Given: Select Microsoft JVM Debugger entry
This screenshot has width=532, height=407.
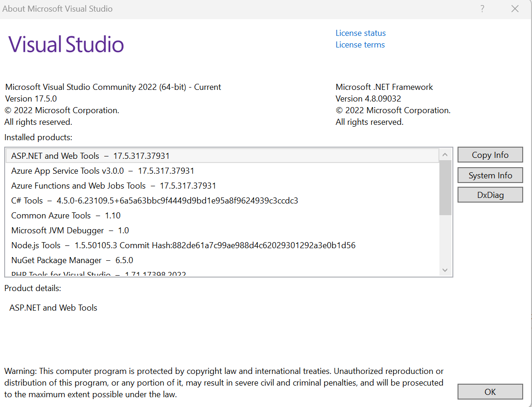Looking at the screenshot, I should click(70, 231).
